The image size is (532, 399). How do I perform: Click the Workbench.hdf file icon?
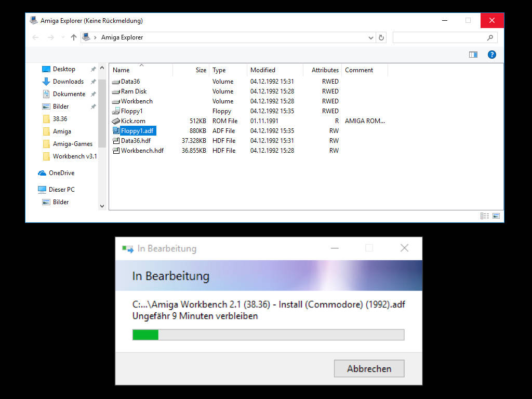click(x=116, y=151)
